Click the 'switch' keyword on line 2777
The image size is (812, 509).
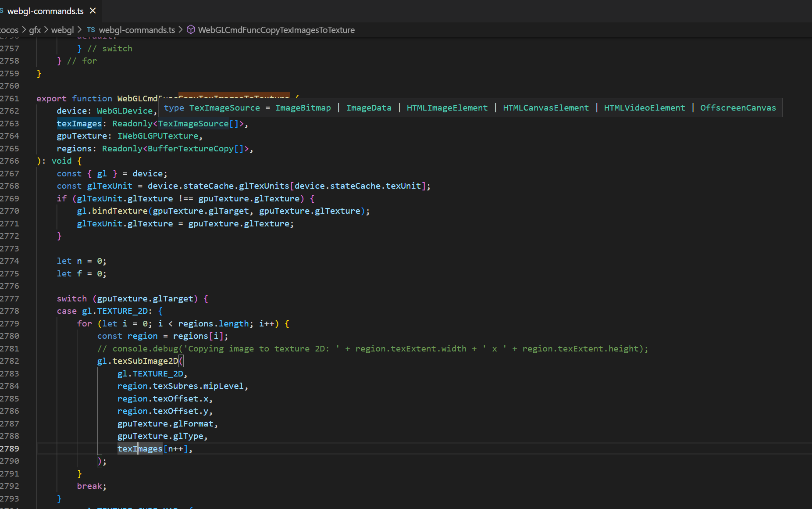click(72, 299)
